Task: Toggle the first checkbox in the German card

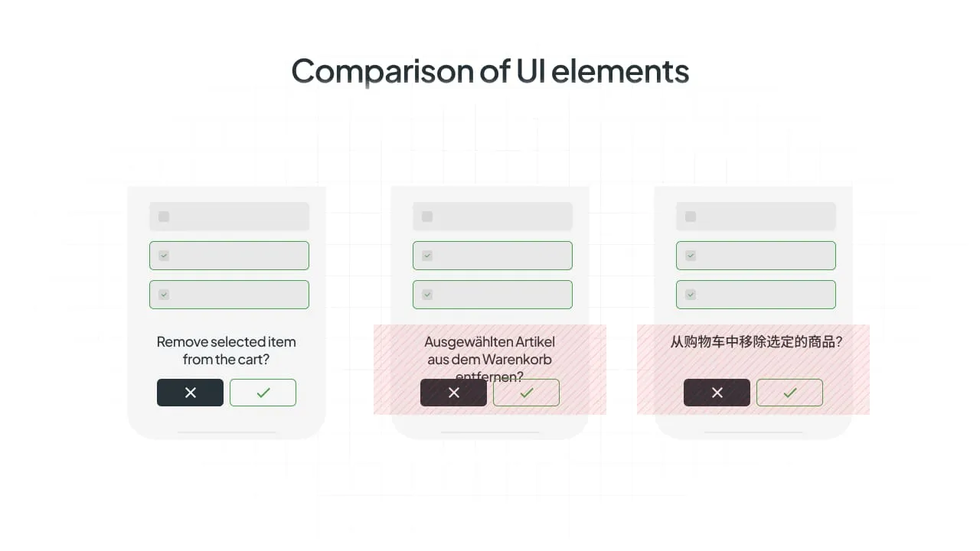Action: 426,255
